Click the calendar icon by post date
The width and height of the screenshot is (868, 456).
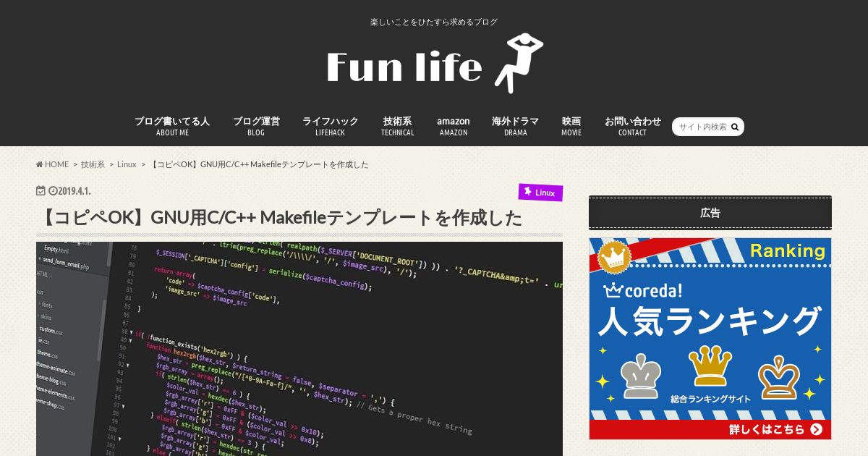[41, 191]
